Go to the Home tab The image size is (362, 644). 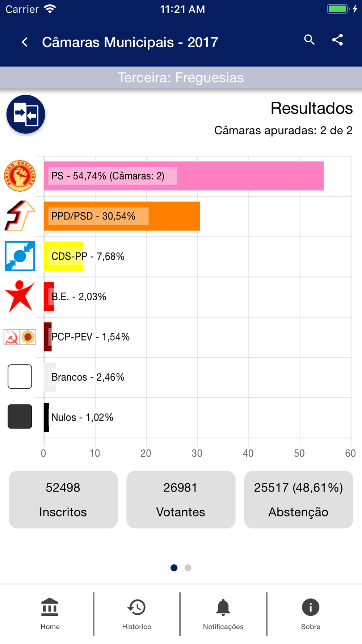50,614
